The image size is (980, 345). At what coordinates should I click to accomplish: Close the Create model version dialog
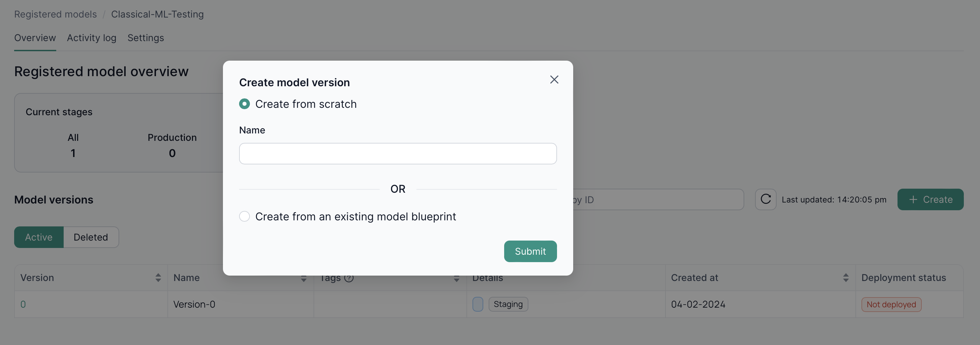pos(554,80)
